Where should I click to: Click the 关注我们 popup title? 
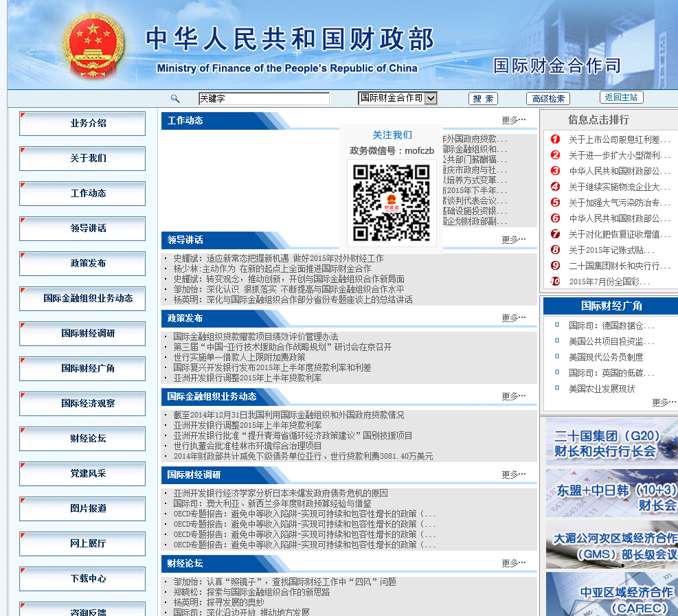coord(392,135)
